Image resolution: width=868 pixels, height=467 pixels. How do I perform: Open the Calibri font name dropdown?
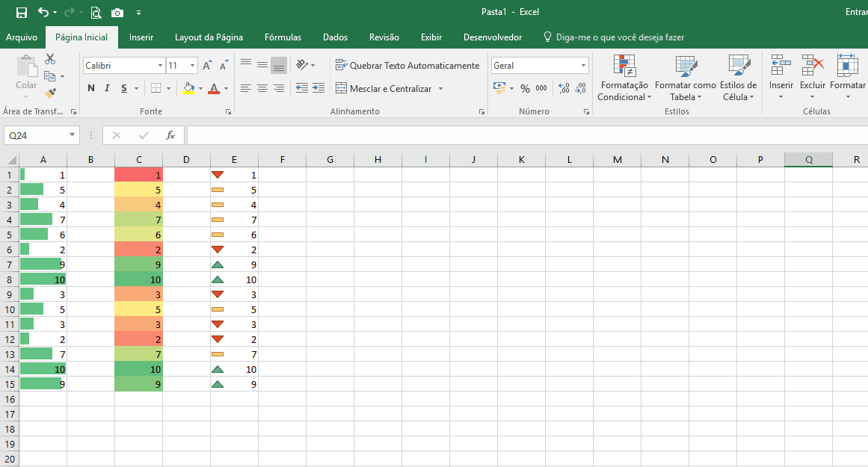pos(160,66)
